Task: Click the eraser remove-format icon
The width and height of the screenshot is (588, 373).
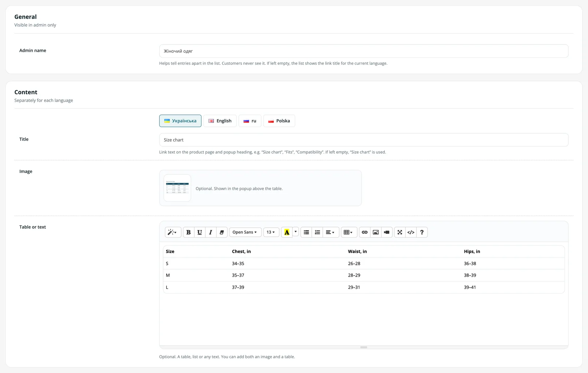Action: click(222, 232)
